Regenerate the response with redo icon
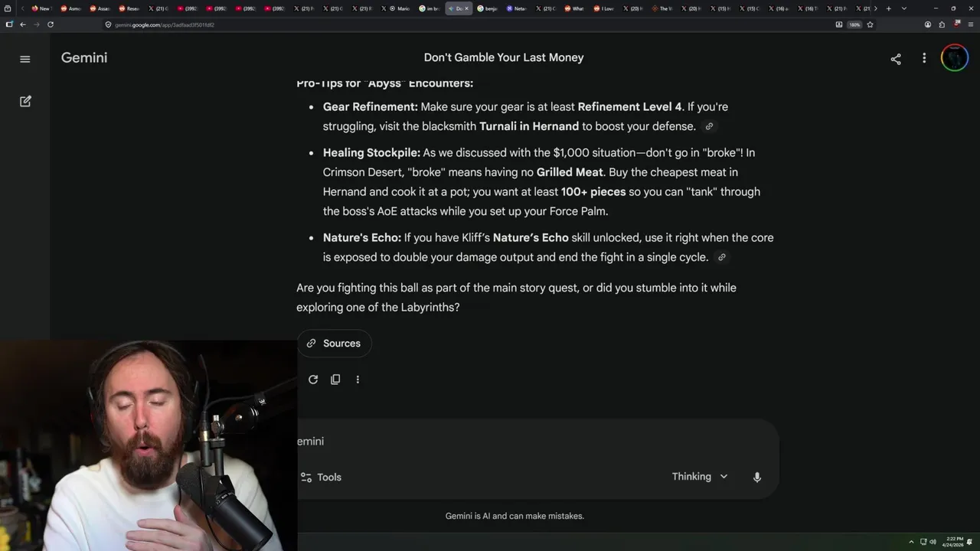Screen dimensions: 980x551 click(313, 380)
